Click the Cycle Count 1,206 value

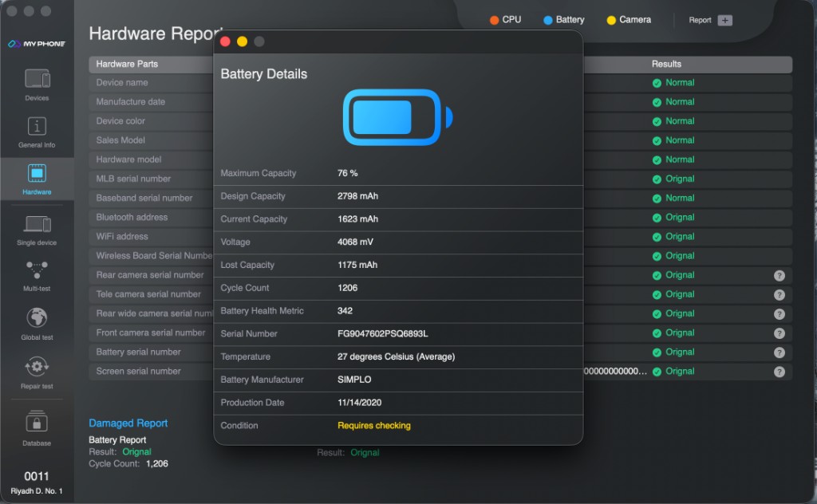157,464
